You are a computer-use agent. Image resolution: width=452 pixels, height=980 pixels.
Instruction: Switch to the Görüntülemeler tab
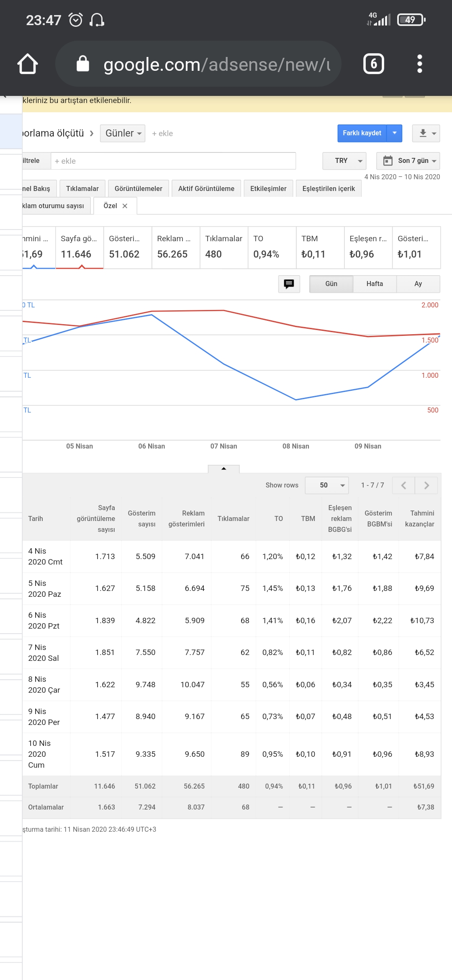139,189
